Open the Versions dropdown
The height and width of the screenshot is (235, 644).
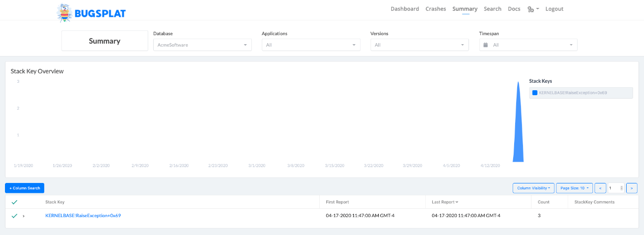pyautogui.click(x=419, y=45)
